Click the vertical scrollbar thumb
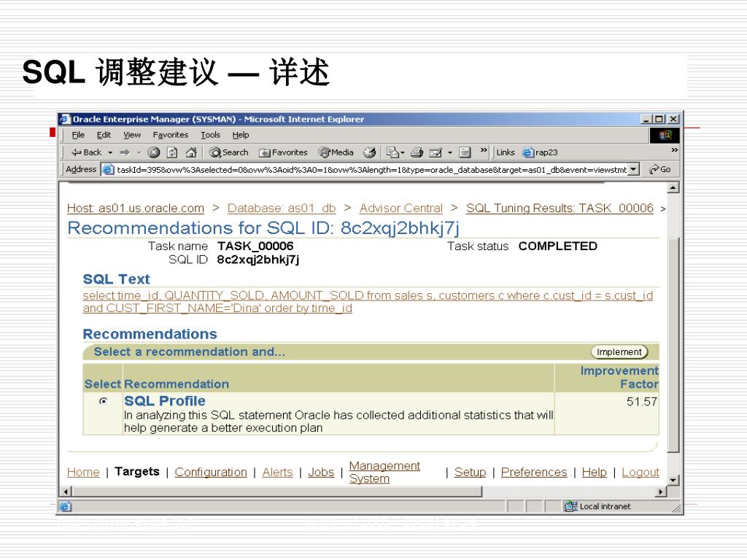 tap(673, 345)
